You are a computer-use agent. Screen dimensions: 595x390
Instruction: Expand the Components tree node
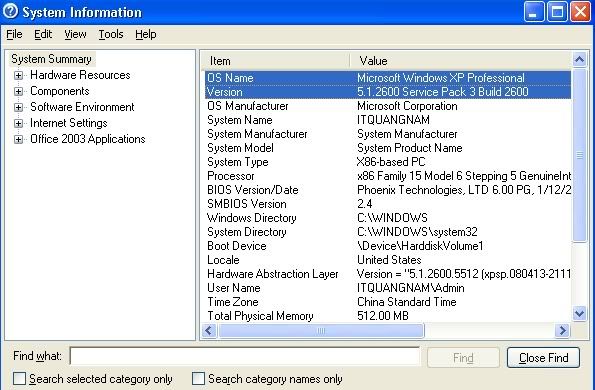coord(18,91)
